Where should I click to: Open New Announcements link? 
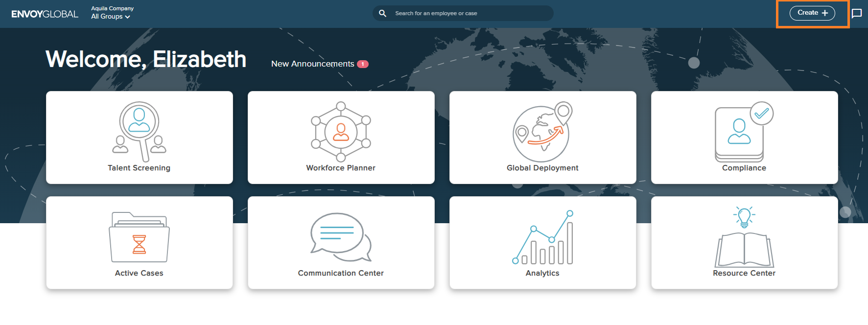(312, 64)
